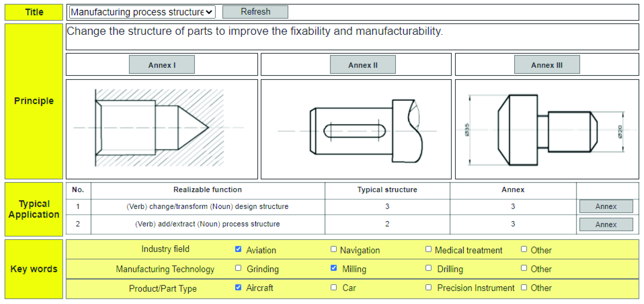Uncheck the Milling technology checkbox
644x304 pixels.
334,268
